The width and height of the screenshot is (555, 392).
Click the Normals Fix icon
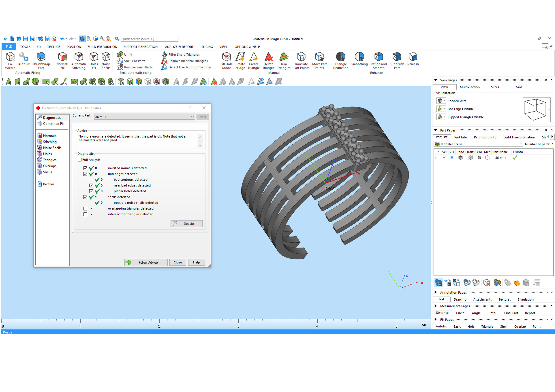click(62, 61)
